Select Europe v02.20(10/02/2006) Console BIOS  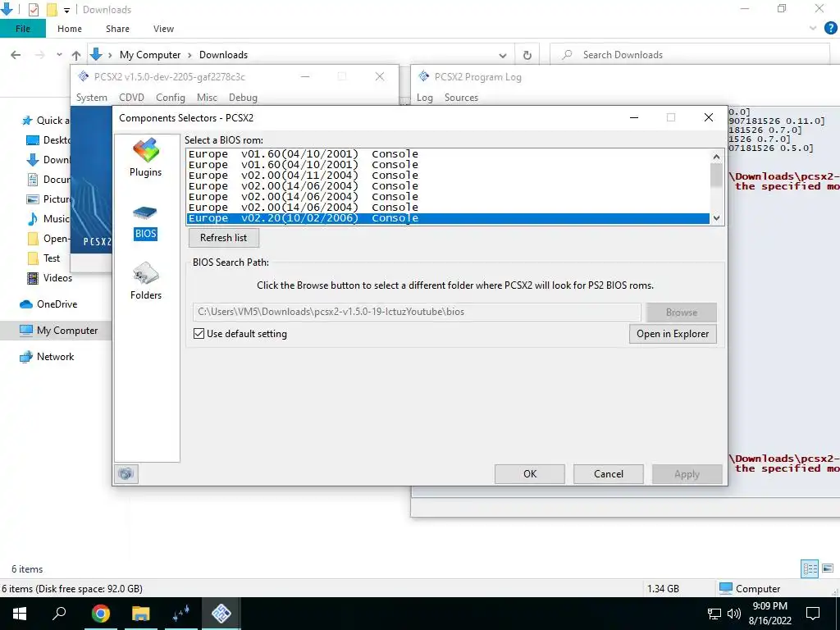(449, 218)
